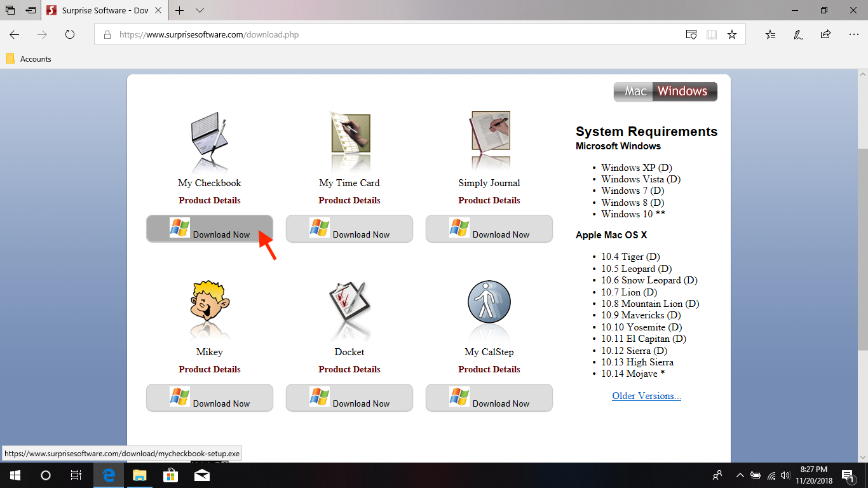This screenshot has width=868, height=488.
Task: Open a new browser tab
Action: click(x=180, y=11)
